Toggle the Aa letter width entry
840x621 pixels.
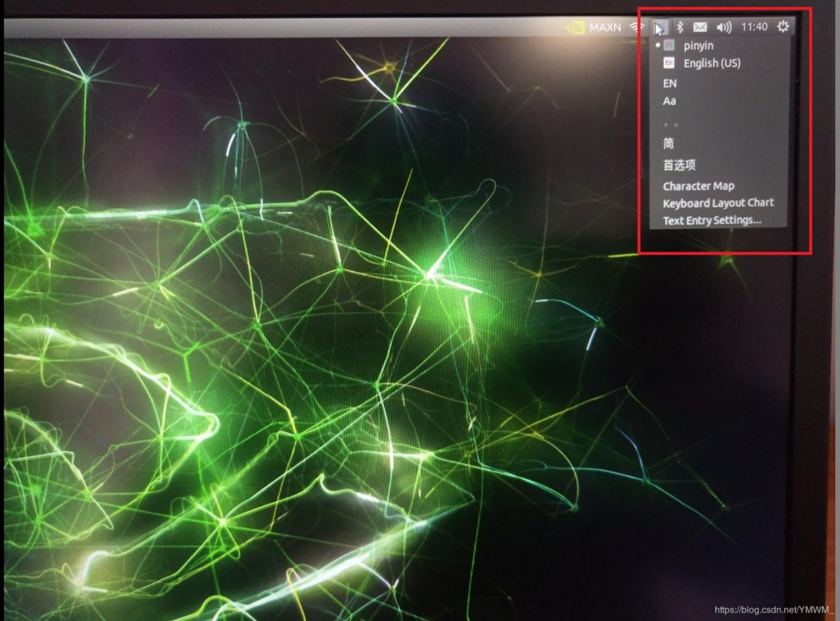719,101
